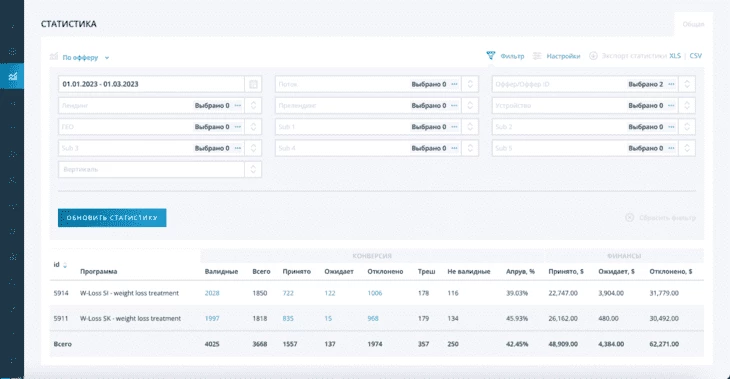Screen dimensions: 730x379
Task: Open valid leads count 2028
Action: point(212,293)
